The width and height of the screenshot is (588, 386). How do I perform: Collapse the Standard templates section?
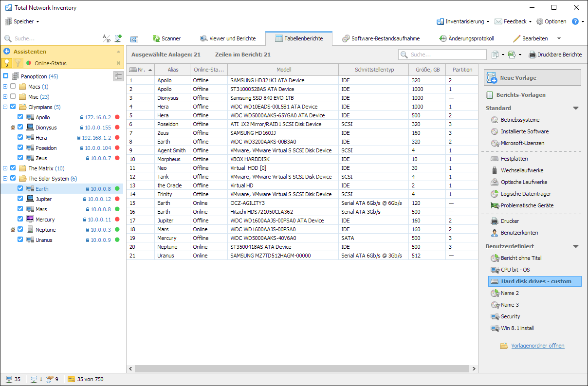click(576, 108)
